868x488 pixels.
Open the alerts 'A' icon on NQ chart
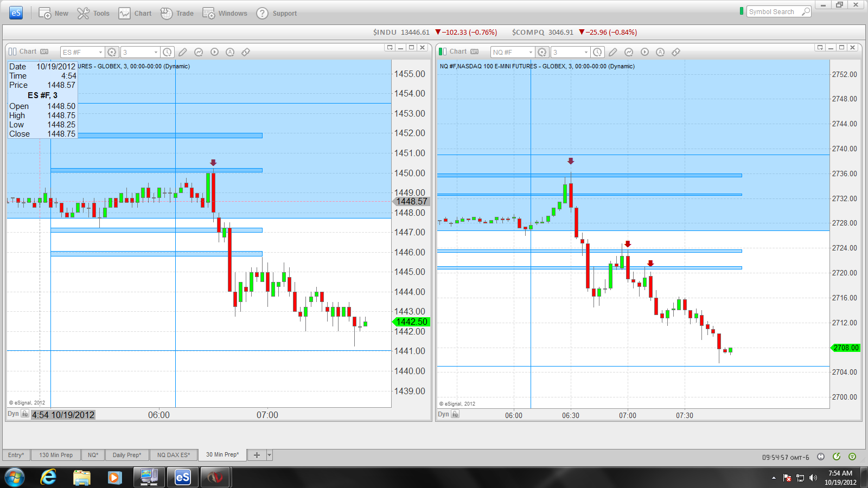660,52
